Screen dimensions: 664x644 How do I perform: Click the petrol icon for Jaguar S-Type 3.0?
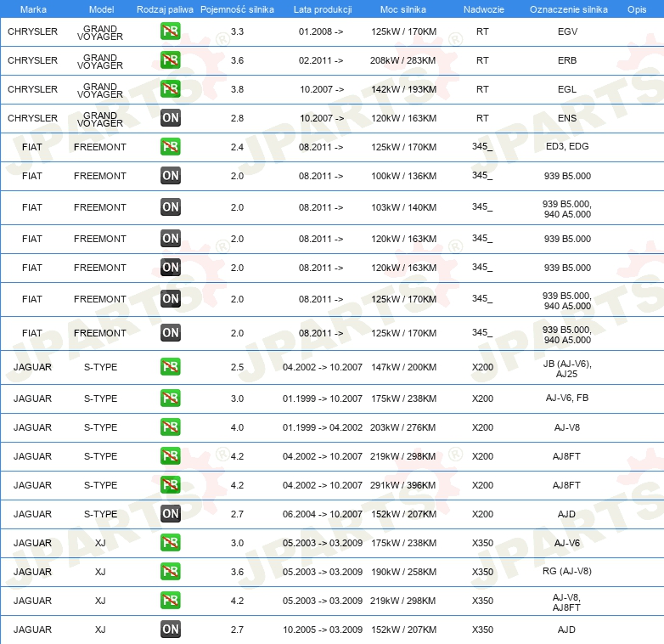point(170,398)
